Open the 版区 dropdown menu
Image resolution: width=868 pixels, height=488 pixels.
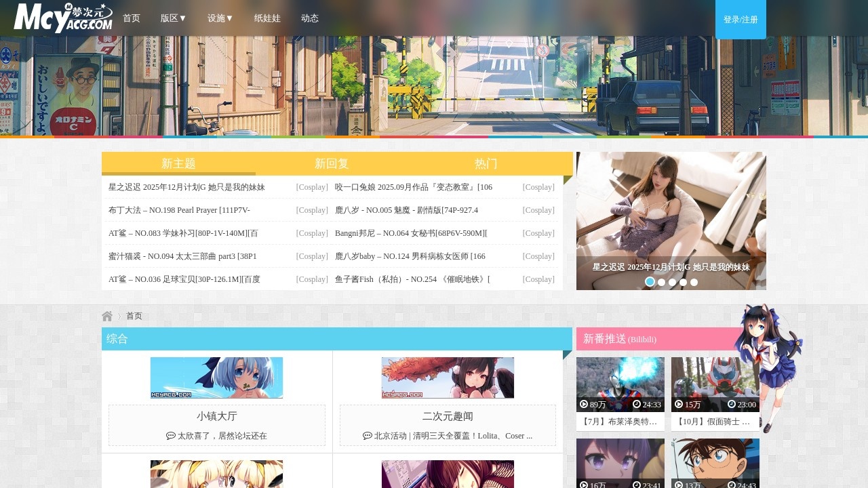[173, 18]
